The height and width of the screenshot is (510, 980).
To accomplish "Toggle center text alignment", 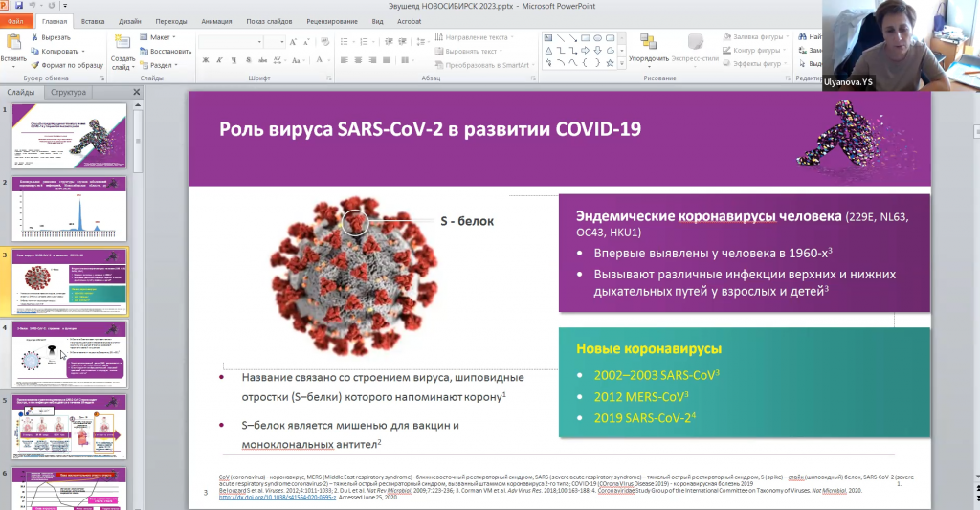I will tap(358, 60).
